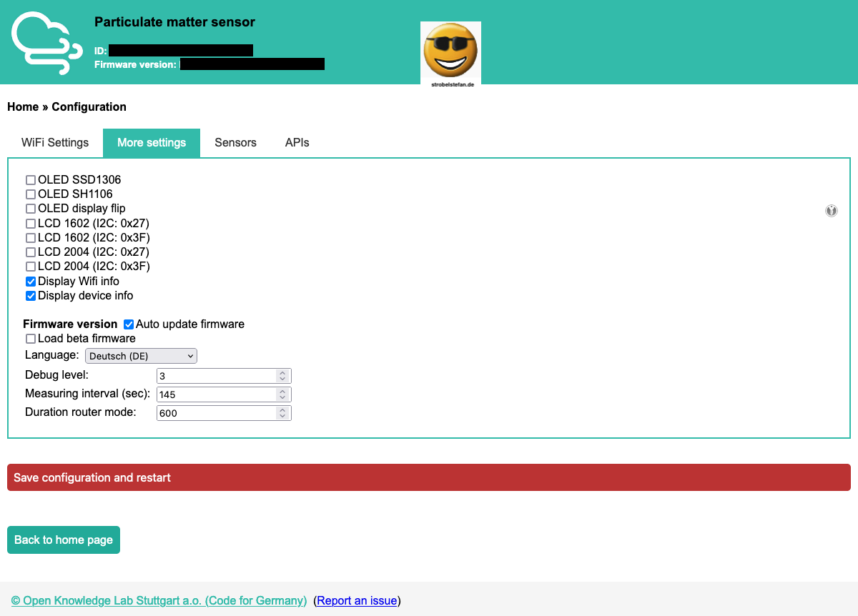Turn off Auto update firmware
The height and width of the screenshot is (616, 858).
[x=129, y=324]
